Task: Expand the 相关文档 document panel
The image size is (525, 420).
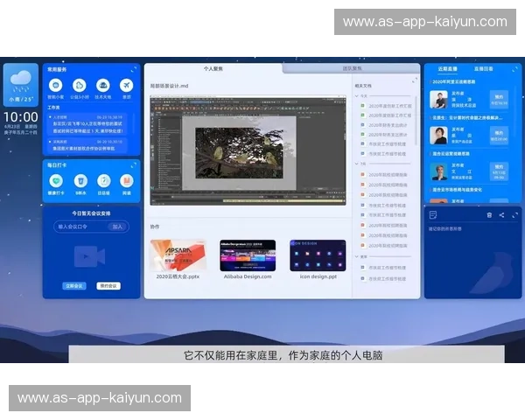Action: [415, 80]
